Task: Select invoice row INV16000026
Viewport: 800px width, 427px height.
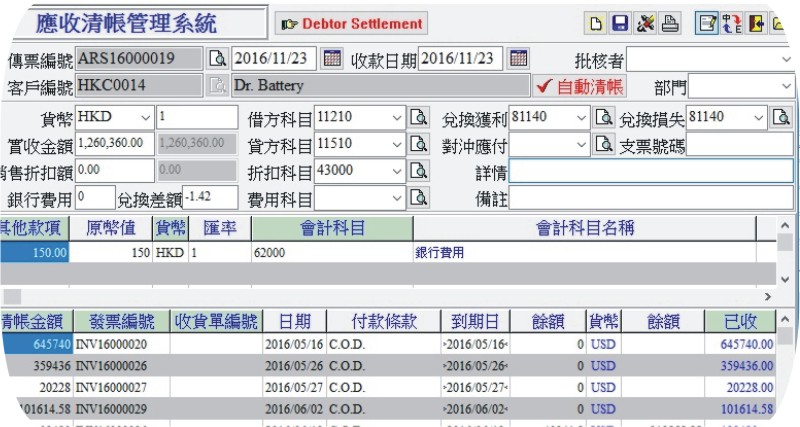Action: point(120,365)
